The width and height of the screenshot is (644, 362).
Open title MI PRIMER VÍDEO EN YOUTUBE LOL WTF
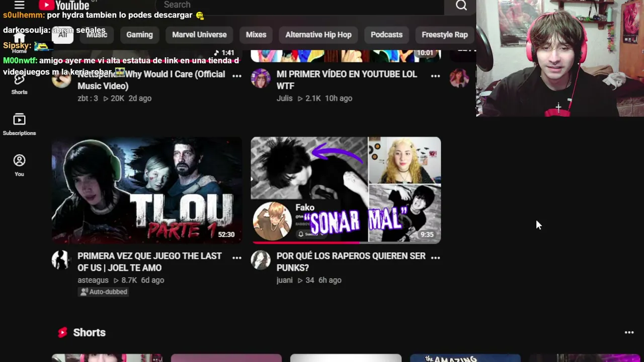347,80
